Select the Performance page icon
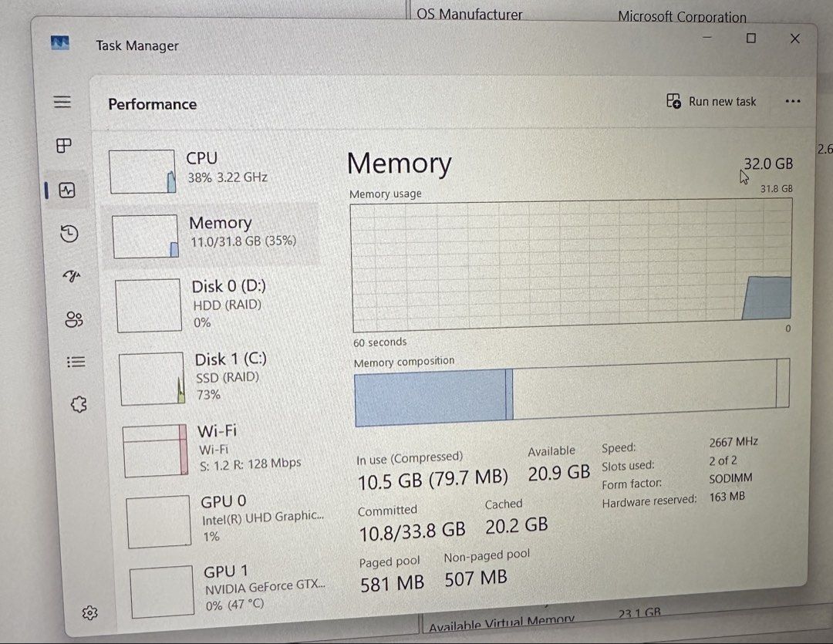The image size is (833, 644). pyautogui.click(x=67, y=190)
